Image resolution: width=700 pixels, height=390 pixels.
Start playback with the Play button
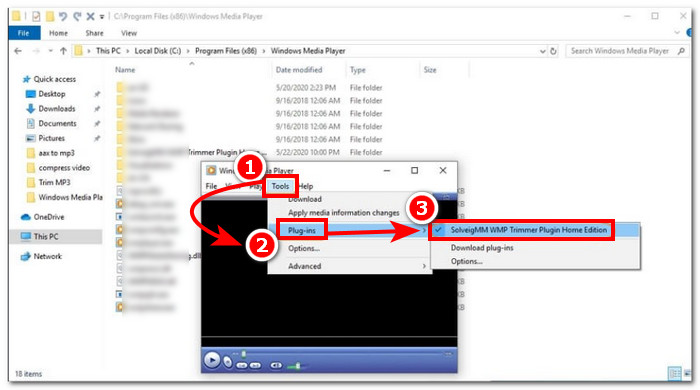[x=212, y=360]
